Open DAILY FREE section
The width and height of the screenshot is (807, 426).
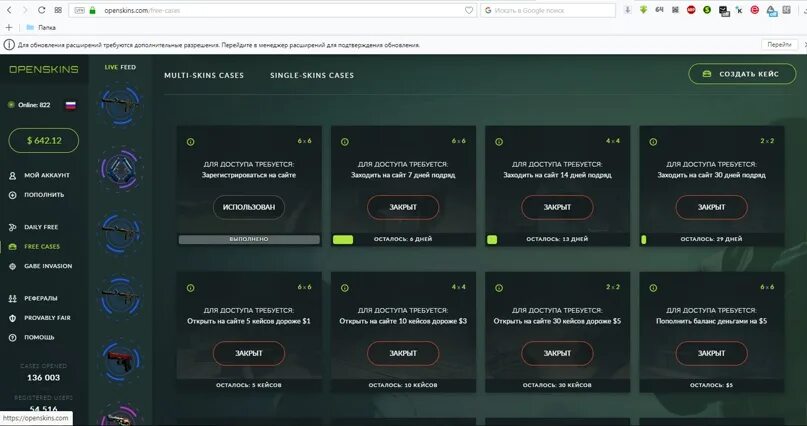33,227
